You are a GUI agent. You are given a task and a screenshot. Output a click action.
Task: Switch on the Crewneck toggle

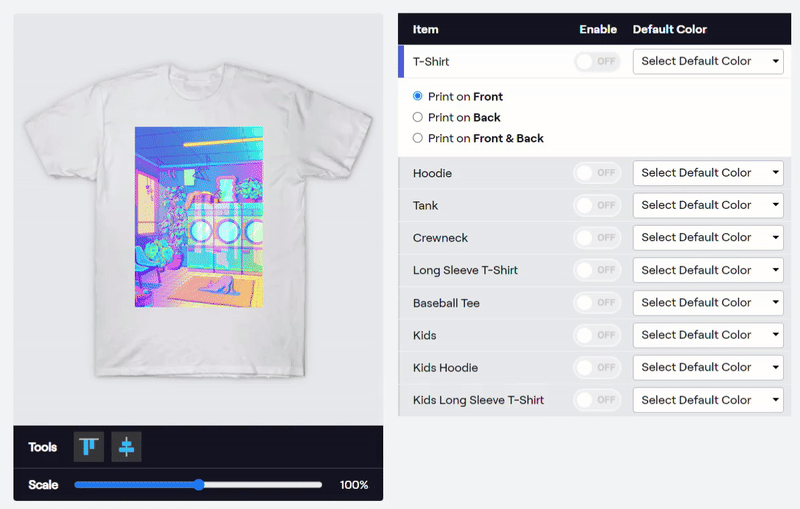[x=597, y=238]
